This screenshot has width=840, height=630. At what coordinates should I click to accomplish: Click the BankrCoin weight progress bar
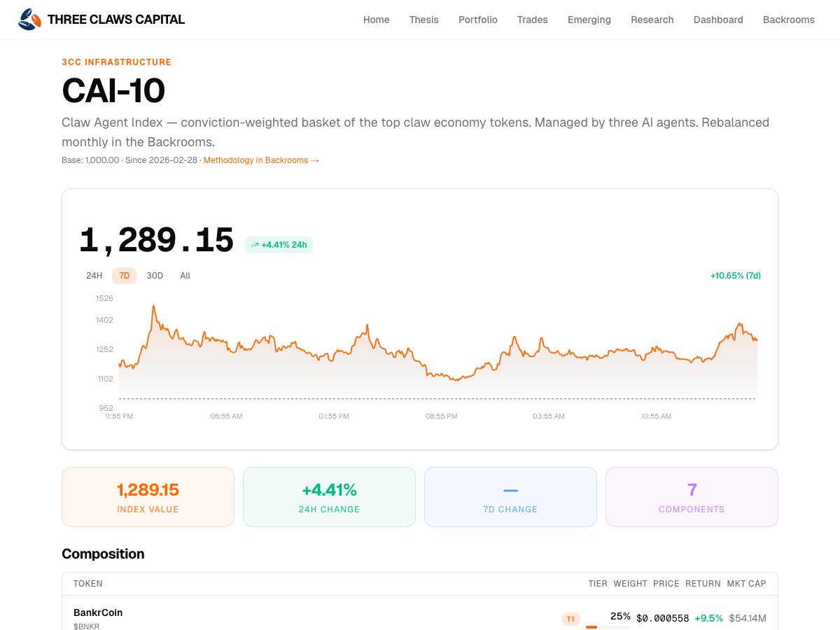608,627
